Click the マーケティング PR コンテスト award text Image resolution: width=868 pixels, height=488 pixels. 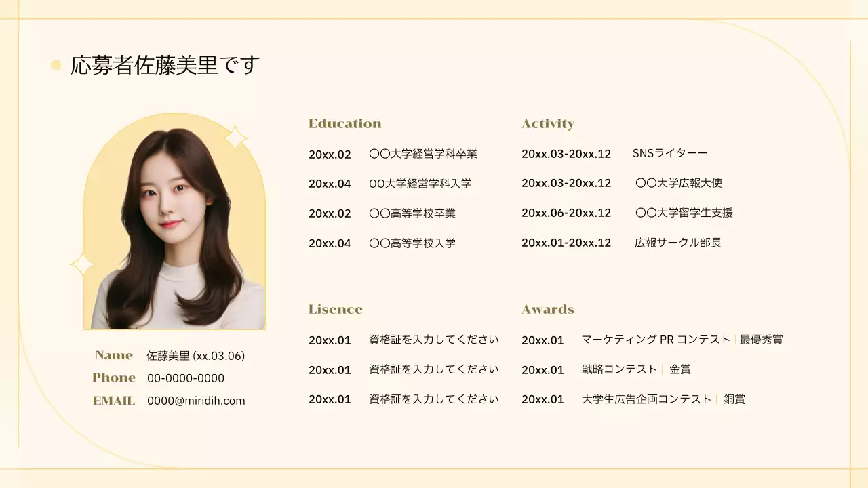(655, 340)
